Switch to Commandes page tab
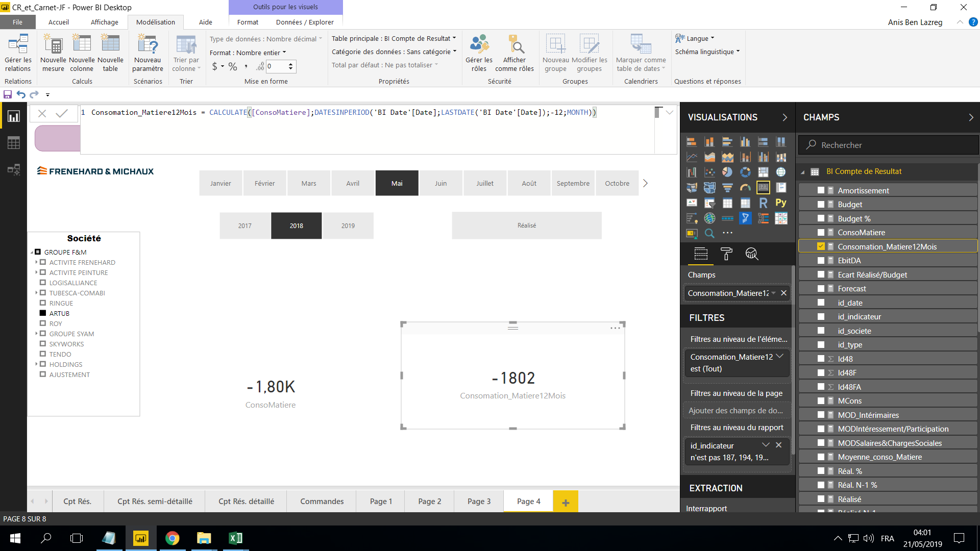Image resolution: width=980 pixels, height=551 pixels. 322,502
